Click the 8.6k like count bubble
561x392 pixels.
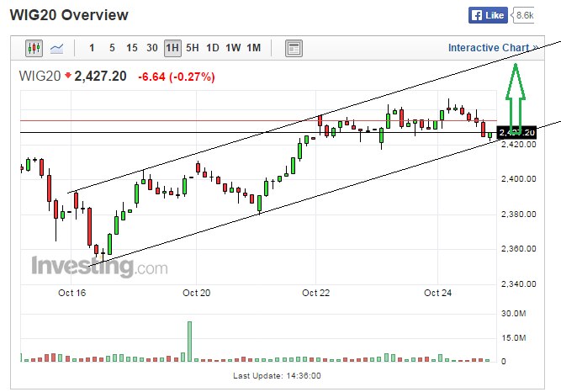pos(525,15)
